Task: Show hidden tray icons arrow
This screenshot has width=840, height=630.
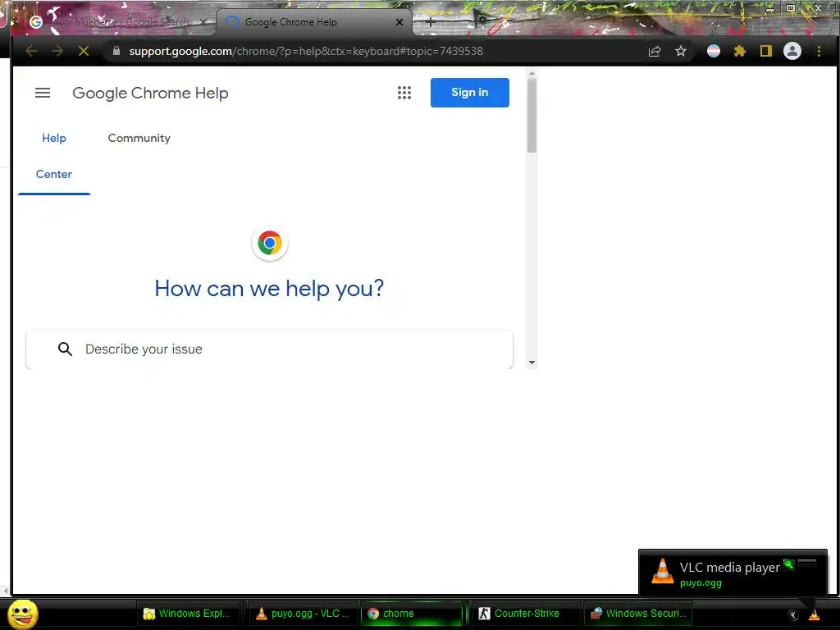Action: pyautogui.click(x=793, y=614)
